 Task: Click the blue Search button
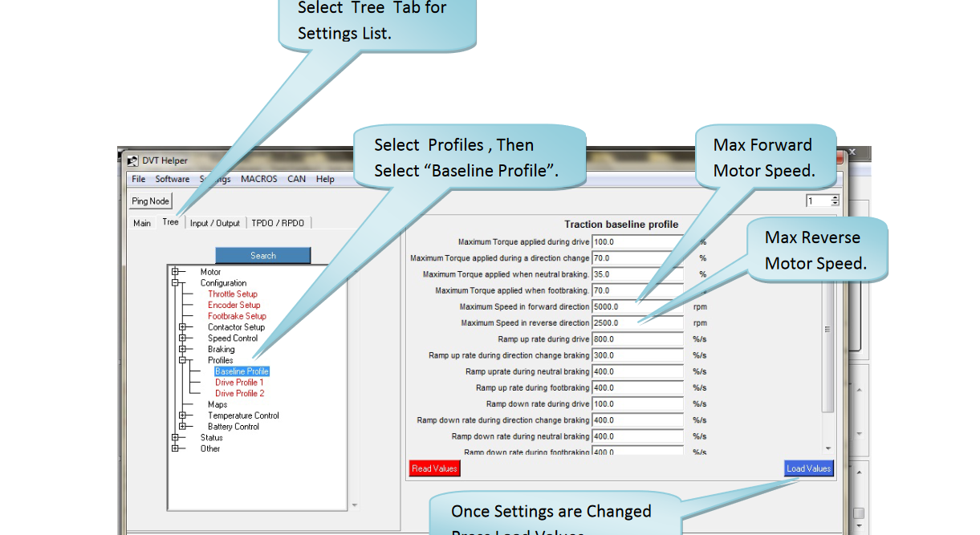(262, 256)
